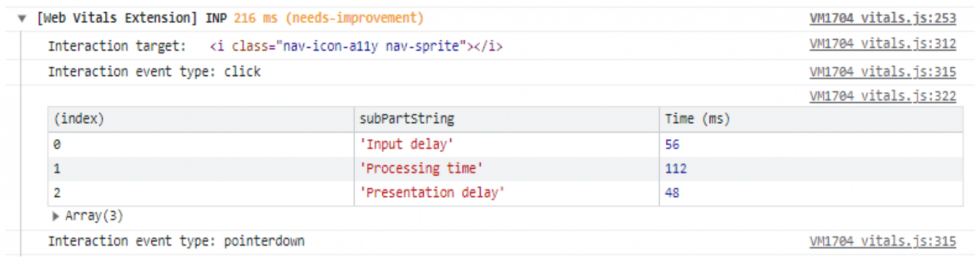Collapse the Web Vitals Extension INP log group

22,18
